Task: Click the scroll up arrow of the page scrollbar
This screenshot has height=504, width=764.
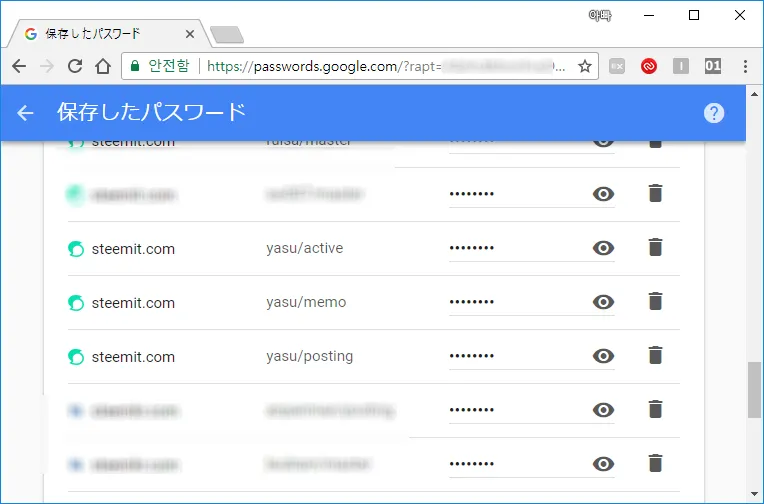Action: [754, 94]
